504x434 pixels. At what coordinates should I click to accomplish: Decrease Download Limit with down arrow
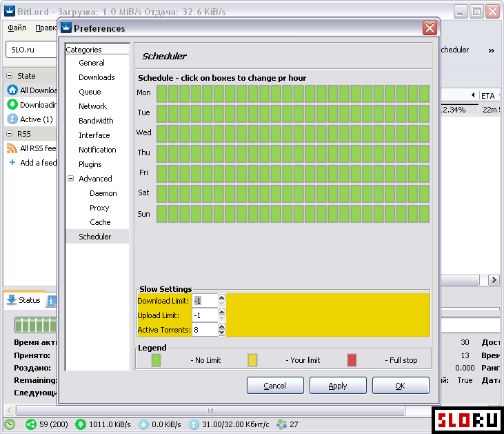click(222, 304)
